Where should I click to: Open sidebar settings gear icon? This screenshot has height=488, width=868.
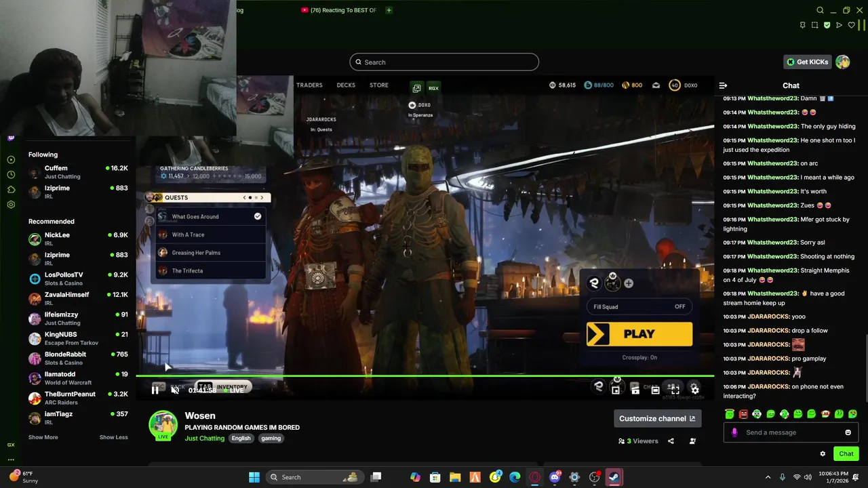tap(11, 204)
